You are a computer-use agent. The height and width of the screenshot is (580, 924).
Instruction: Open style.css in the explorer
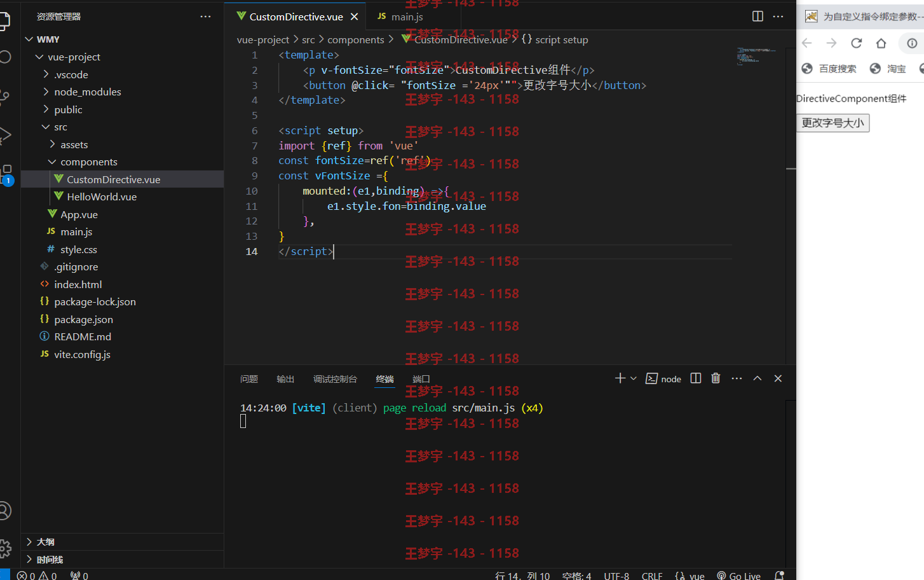123,249
